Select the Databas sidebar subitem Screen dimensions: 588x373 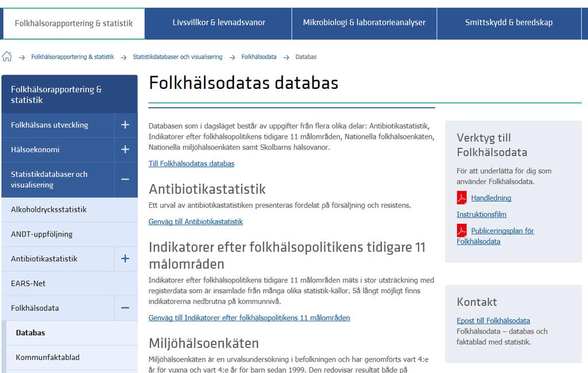(72, 333)
